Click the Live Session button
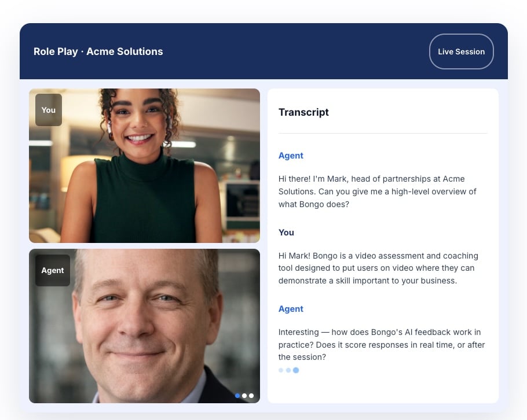 pos(461,51)
